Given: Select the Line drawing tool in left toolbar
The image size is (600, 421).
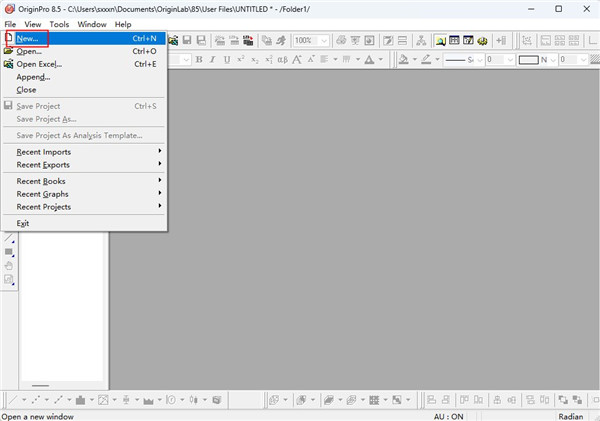Looking at the screenshot, I should point(10,239).
